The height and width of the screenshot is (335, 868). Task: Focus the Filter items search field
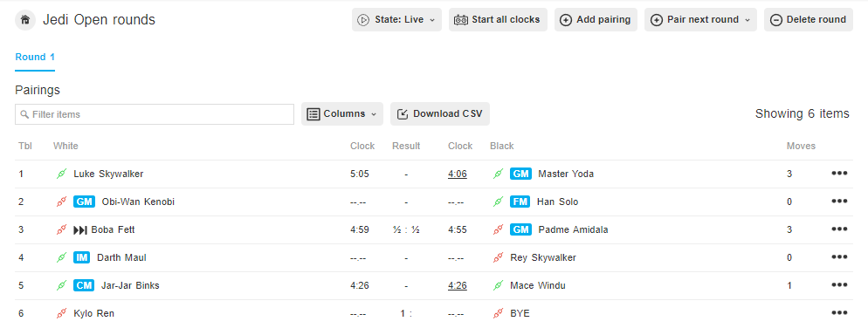(155, 114)
